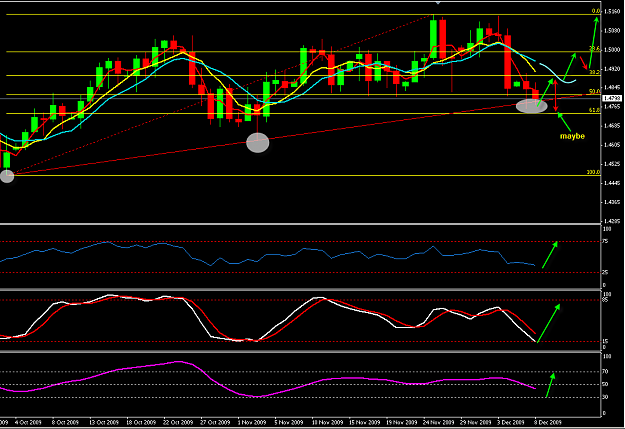Image resolution: width=625 pixels, height=429 pixels.
Task: Click the 5 Nov 2009 date label
Action: pos(289,422)
